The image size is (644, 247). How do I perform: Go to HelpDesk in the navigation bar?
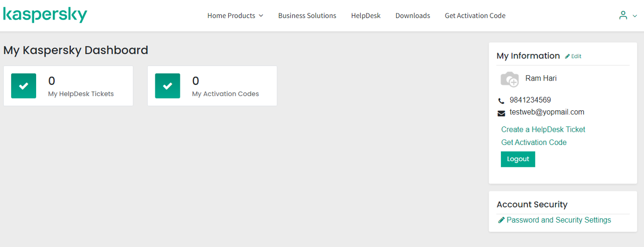(x=365, y=16)
